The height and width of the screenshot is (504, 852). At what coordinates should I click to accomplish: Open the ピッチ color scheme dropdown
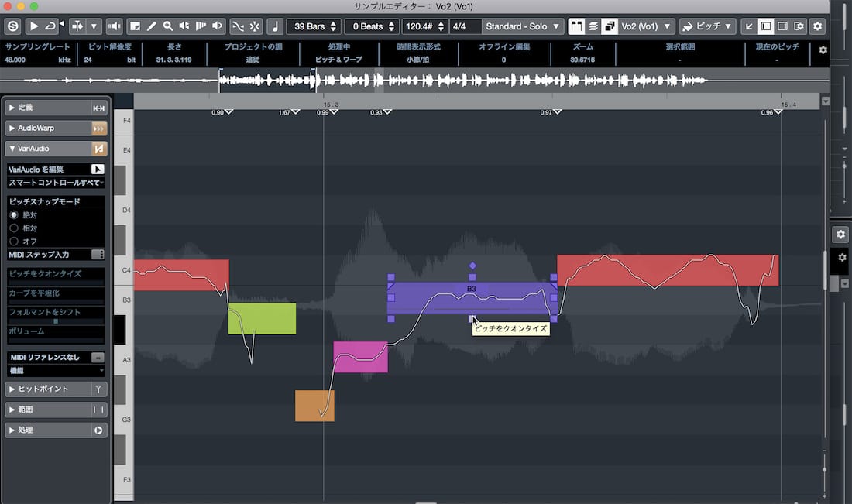708,26
